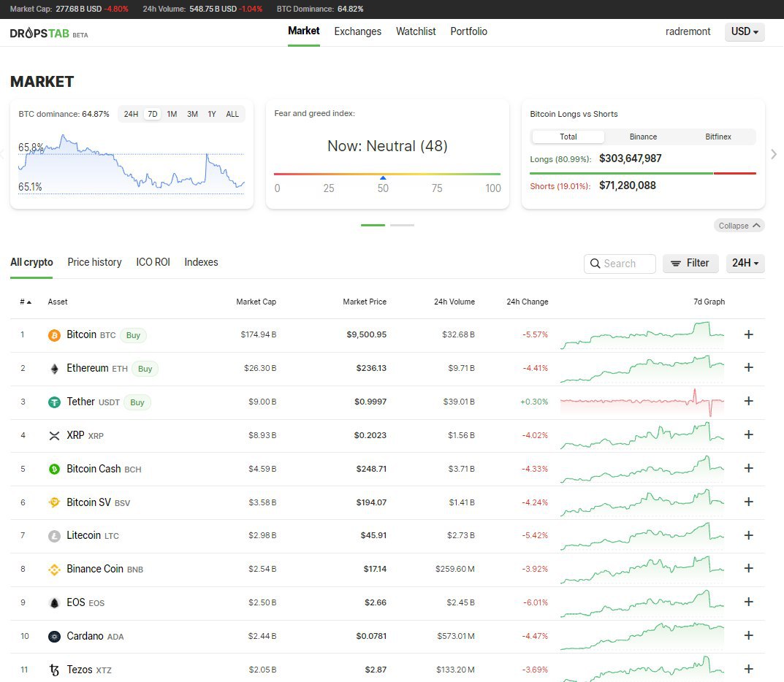The height and width of the screenshot is (682, 784).
Task: Switch Longs vs Shorts to Binance
Action: (643, 137)
